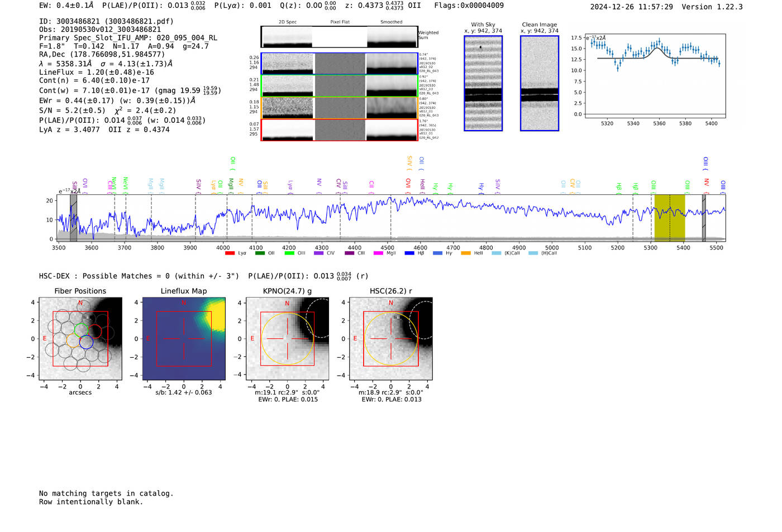Click the blue Hβ legend swatch

coord(409,253)
